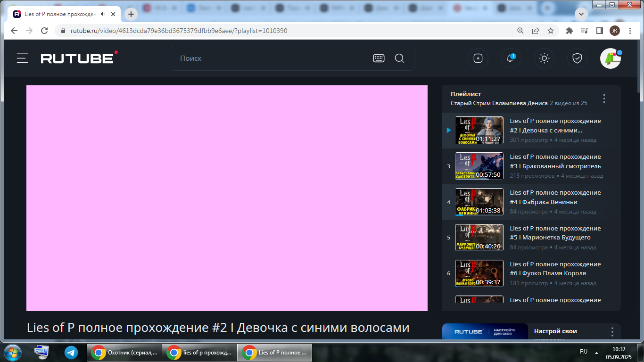Open the on-screen keyboard in search

(x=379, y=58)
